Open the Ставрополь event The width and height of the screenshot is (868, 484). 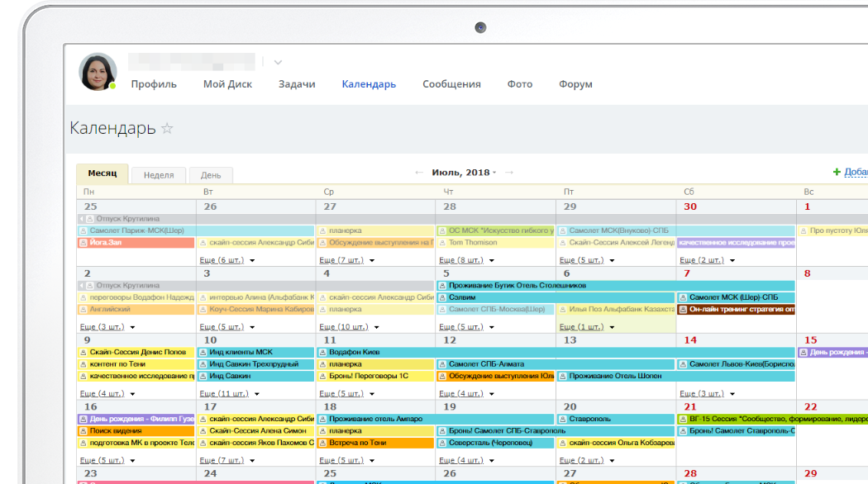pos(616,420)
